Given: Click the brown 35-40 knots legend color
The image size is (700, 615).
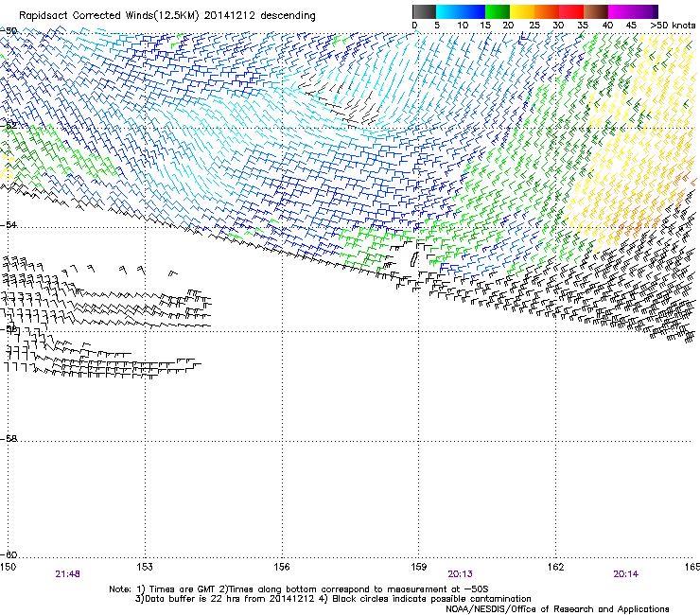Looking at the screenshot, I should tap(596, 11).
